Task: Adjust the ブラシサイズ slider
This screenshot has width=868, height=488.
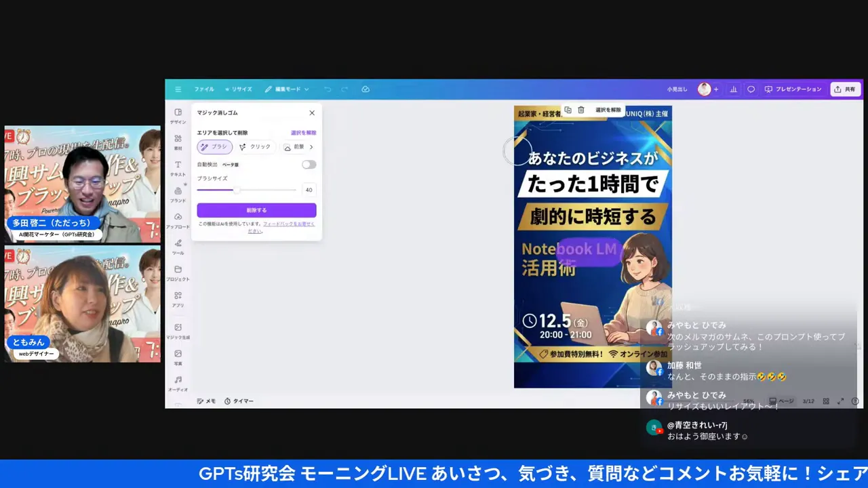Action: [236, 190]
